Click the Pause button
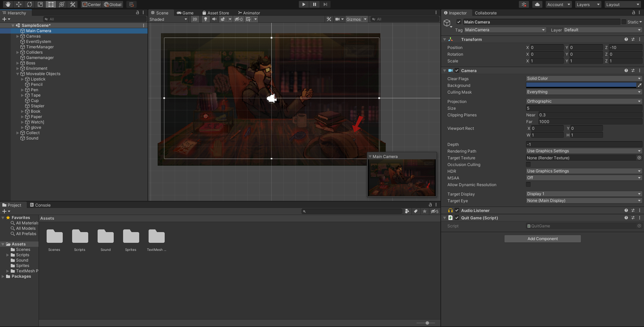The width and height of the screenshot is (644, 327). point(314,4)
